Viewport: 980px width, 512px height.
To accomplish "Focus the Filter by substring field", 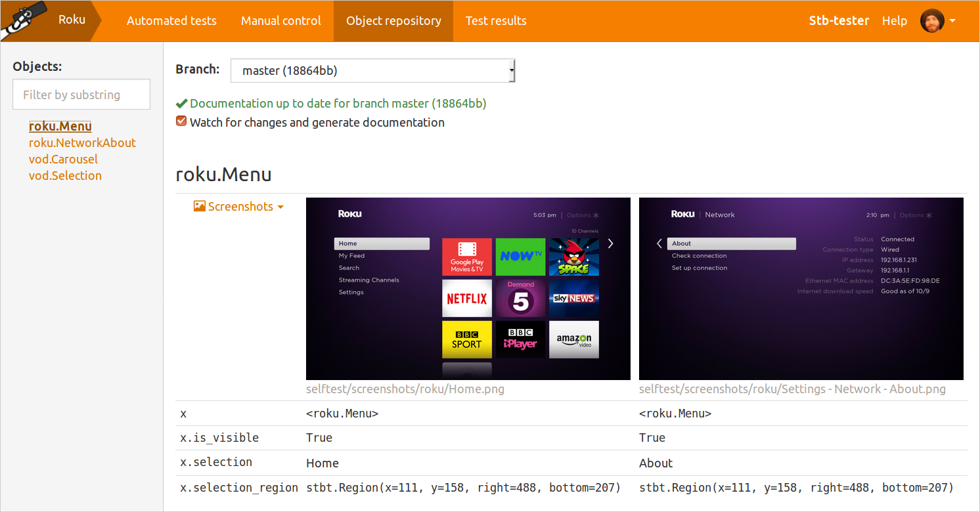I will (x=81, y=95).
